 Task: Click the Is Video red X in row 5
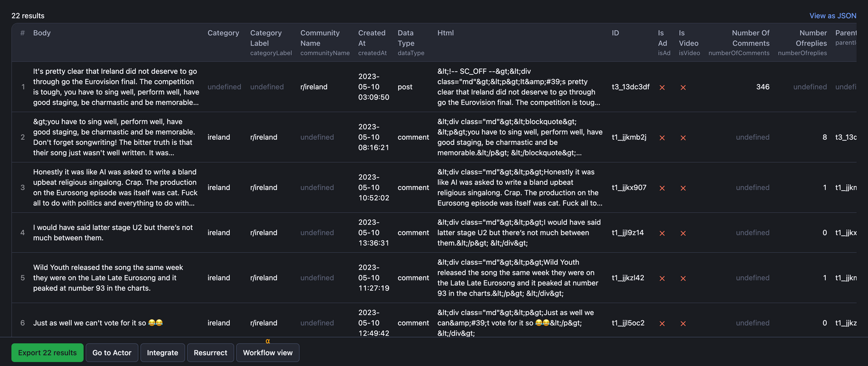pyautogui.click(x=683, y=278)
